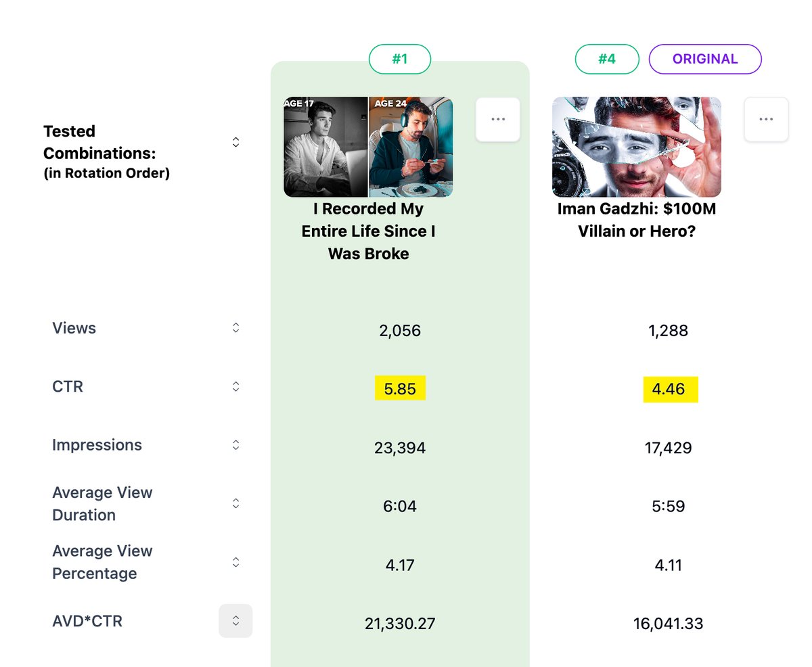Click the view duration value 6:04
Viewport: 812px width, 667px height.
pos(400,507)
